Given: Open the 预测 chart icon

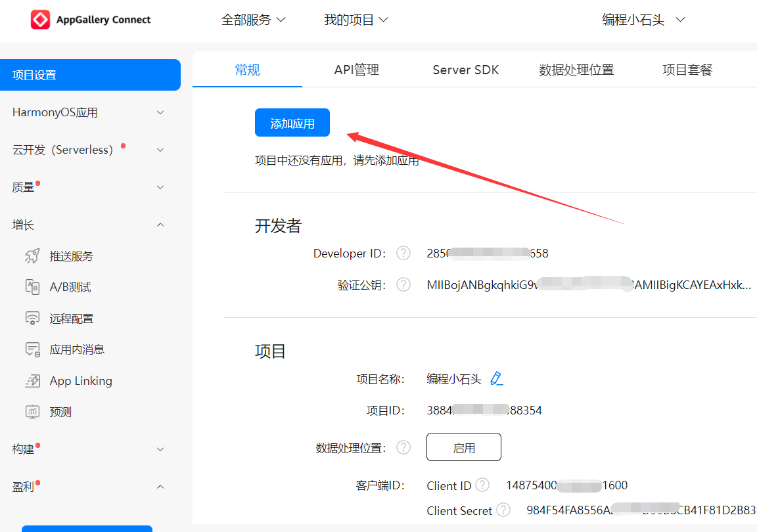Looking at the screenshot, I should [32, 412].
